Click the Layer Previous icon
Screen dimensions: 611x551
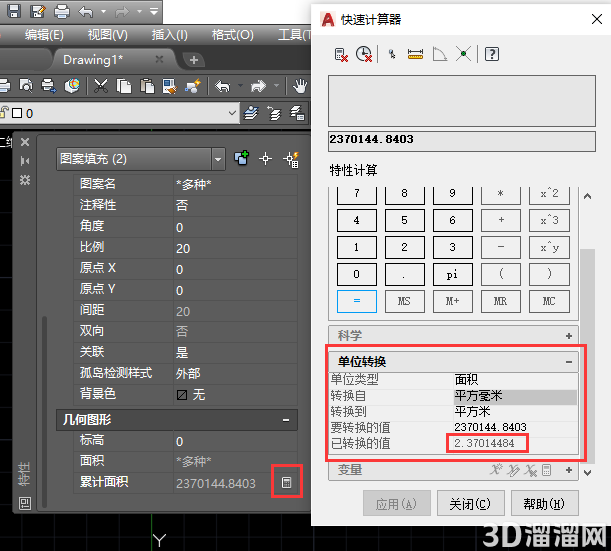(274, 113)
